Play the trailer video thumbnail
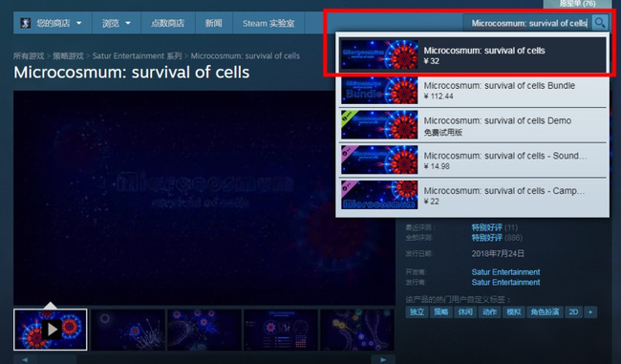 [51, 330]
